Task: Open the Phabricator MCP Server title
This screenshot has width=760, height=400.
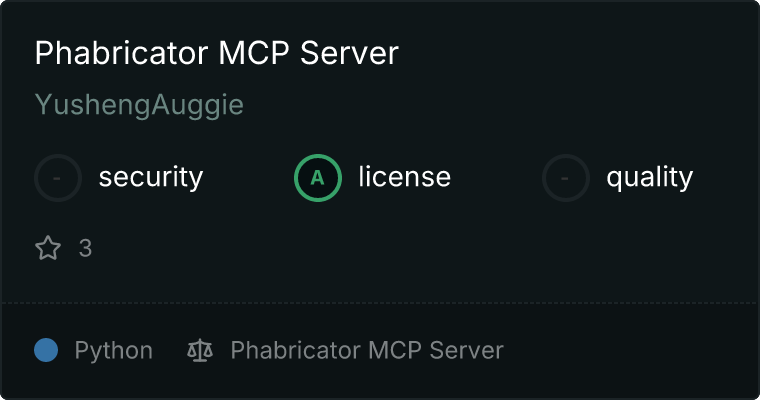Action: [x=217, y=53]
